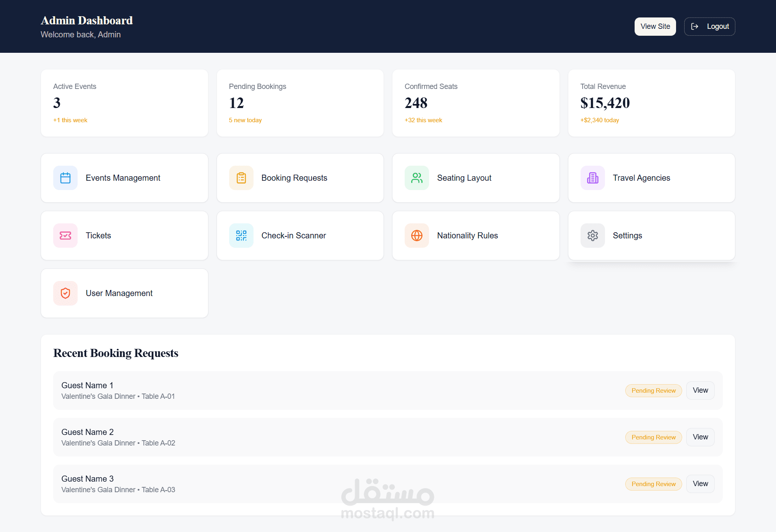Launch Check-in Scanner label
The height and width of the screenshot is (532, 776).
click(294, 236)
